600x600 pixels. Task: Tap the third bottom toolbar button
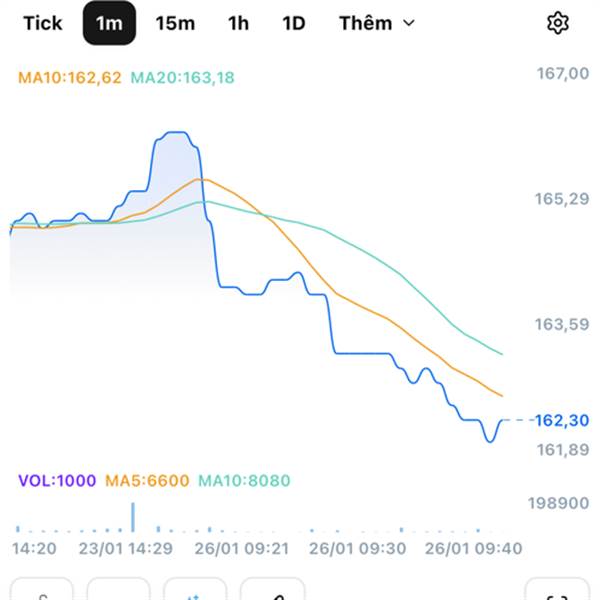pyautogui.click(x=195, y=592)
